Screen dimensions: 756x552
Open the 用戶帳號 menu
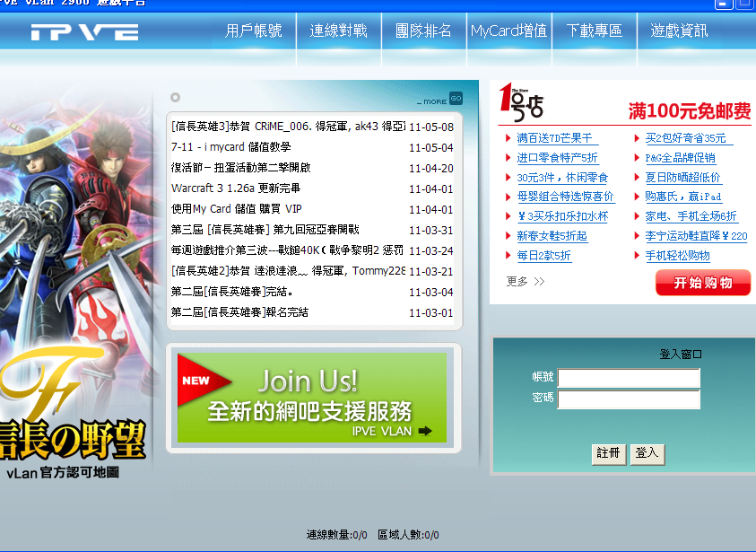click(254, 31)
